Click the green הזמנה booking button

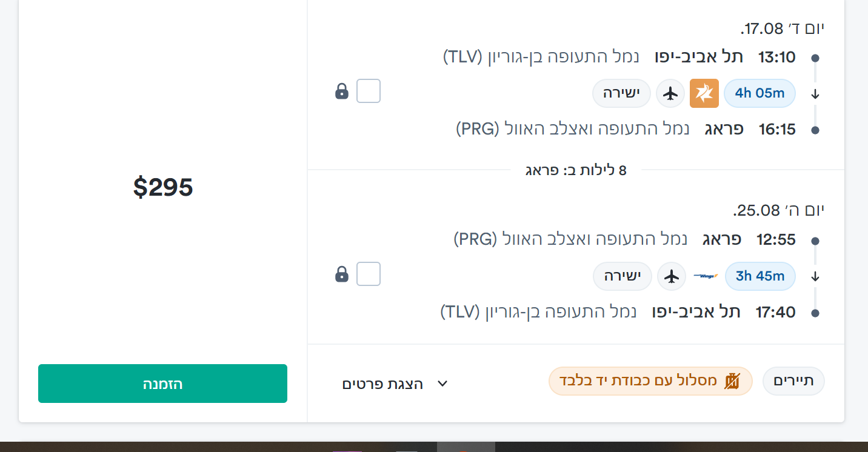coord(162,384)
